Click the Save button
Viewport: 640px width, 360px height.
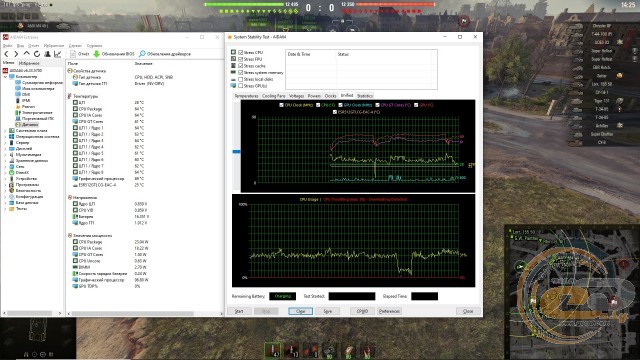pos(327,311)
